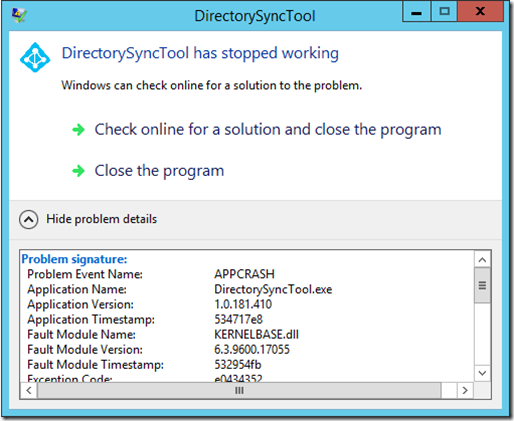Click the DirectorySyncTool title bar app icon
The width and height of the screenshot is (514, 421).
19,15
